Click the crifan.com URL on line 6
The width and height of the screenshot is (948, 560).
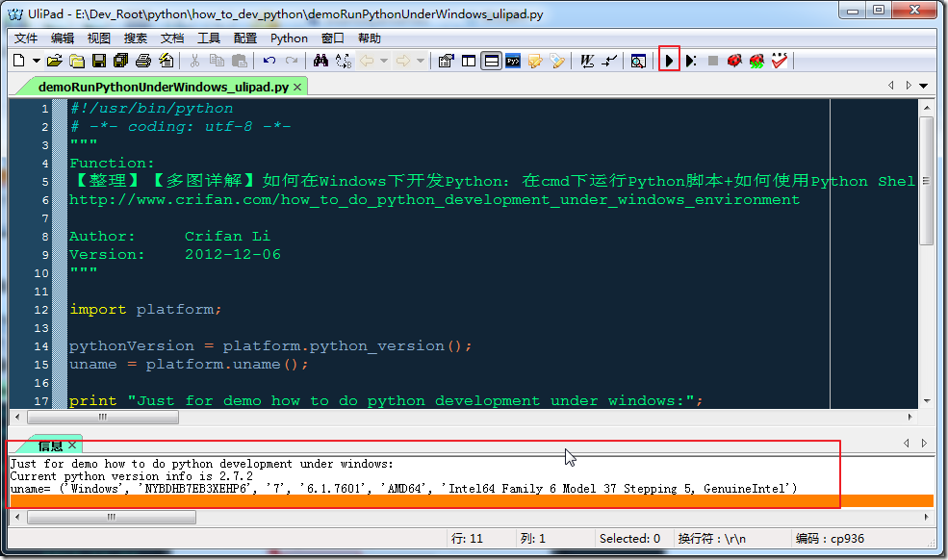(434, 199)
